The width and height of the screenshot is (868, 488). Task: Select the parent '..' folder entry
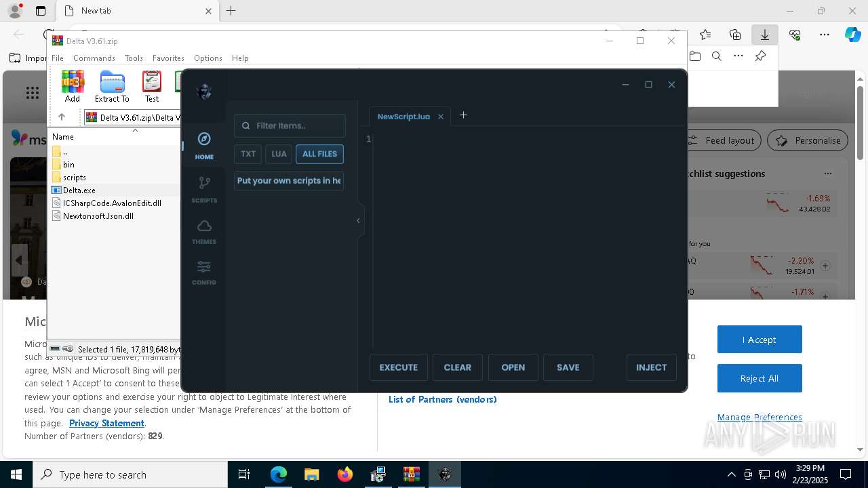pyautogui.click(x=64, y=152)
